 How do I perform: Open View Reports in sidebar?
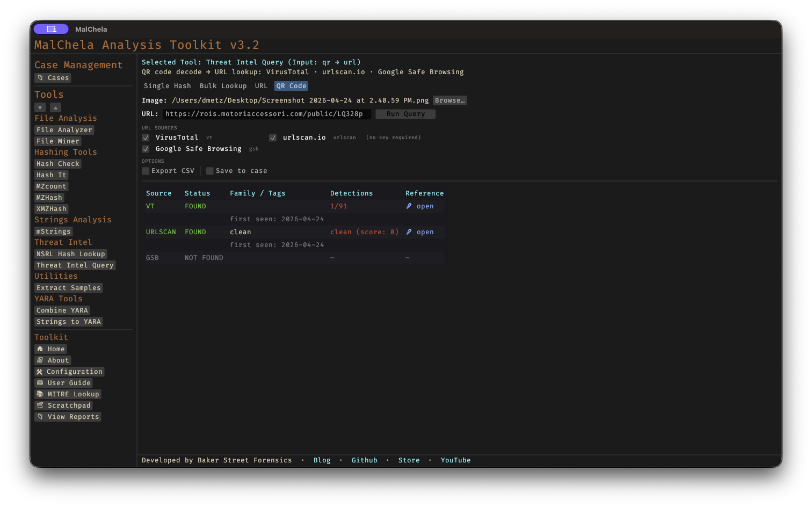pos(68,417)
